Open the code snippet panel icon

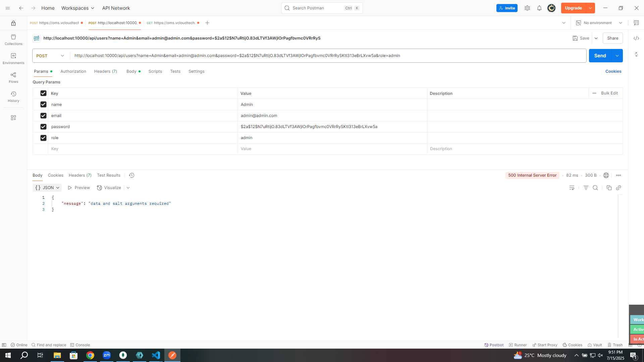(636, 38)
